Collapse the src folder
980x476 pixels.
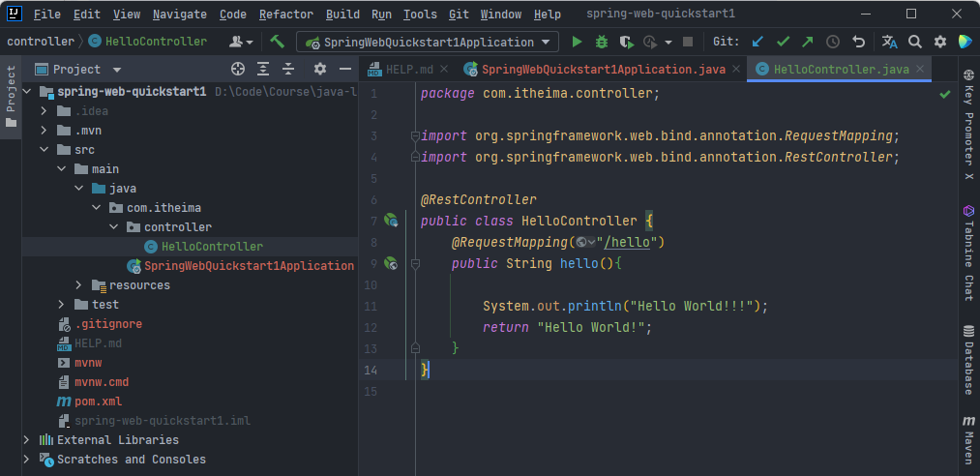coord(44,150)
